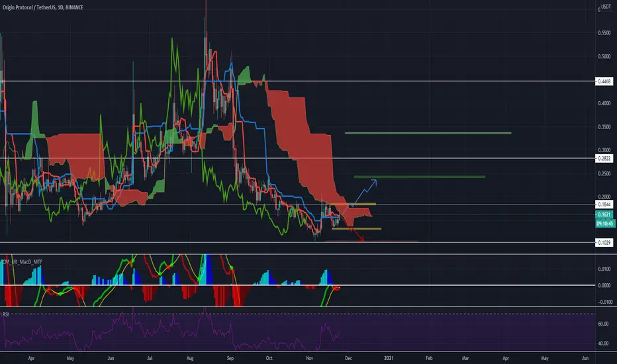Click the 0.3500 value on price axis
Viewport: 617px width, 364px height.
pyautogui.click(x=604, y=127)
